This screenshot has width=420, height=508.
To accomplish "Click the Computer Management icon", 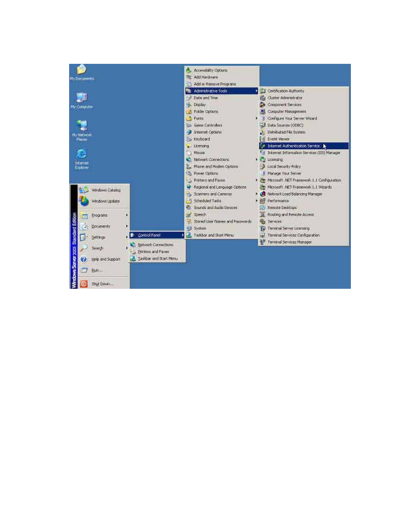I will (x=263, y=111).
